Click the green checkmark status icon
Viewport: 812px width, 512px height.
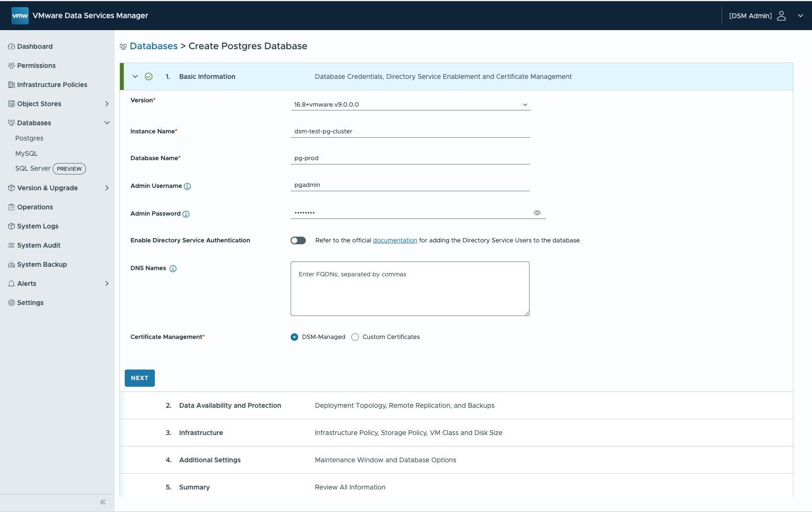[149, 76]
